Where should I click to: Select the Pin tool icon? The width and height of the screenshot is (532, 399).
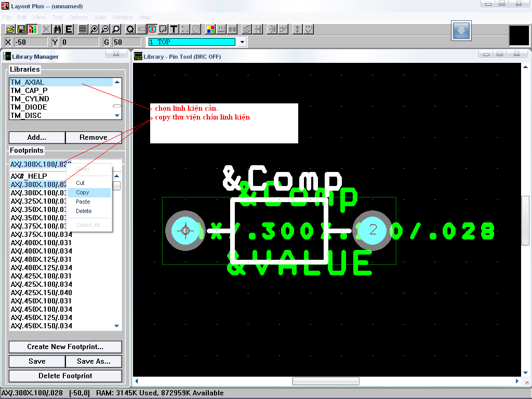(x=152, y=30)
